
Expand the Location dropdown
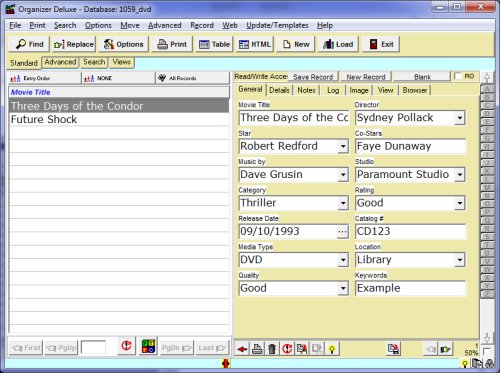(x=460, y=260)
